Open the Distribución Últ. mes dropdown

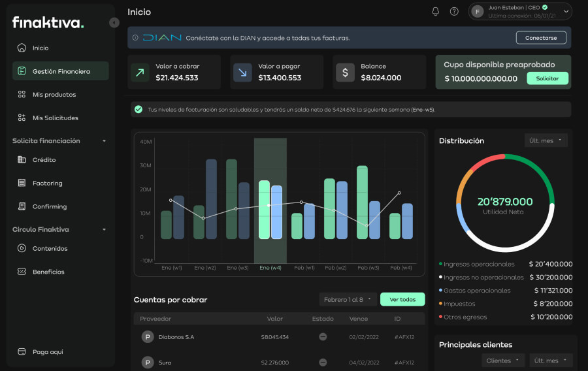546,140
